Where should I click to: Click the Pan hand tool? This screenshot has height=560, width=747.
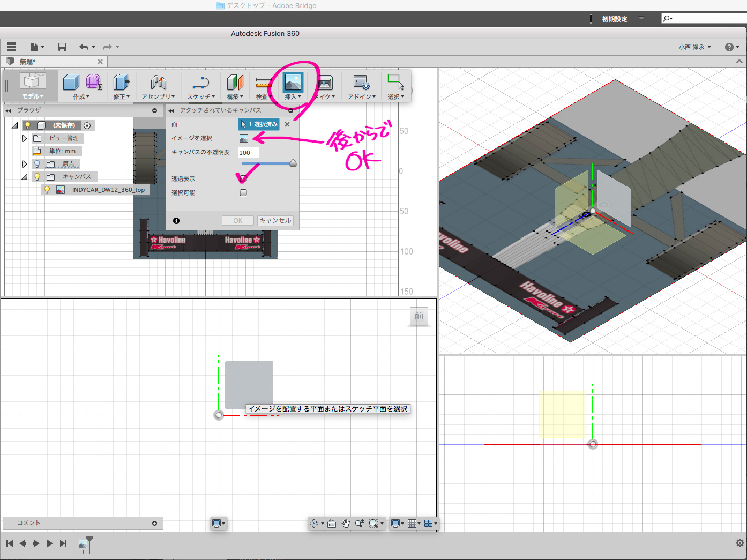coord(346,524)
